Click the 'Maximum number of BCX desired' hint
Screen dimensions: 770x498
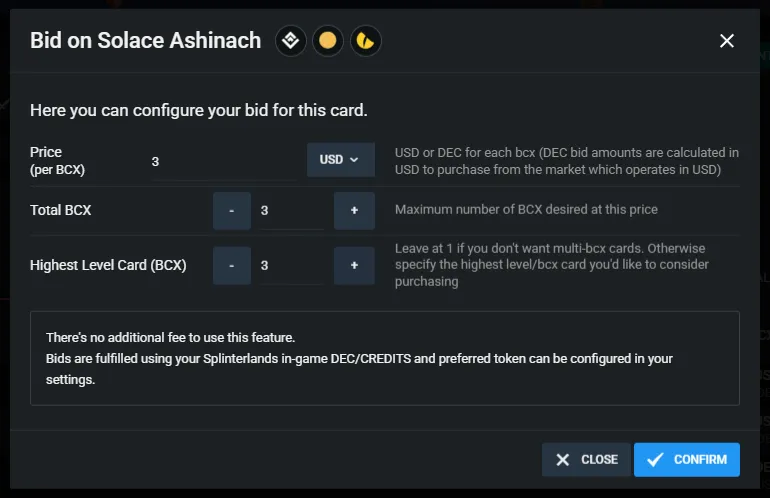[526, 210]
